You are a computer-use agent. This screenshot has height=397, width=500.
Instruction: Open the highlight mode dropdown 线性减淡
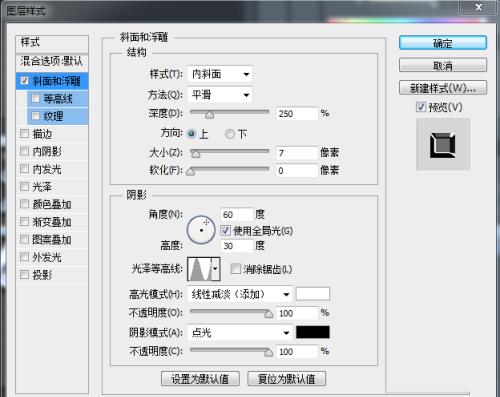pyautogui.click(x=240, y=294)
